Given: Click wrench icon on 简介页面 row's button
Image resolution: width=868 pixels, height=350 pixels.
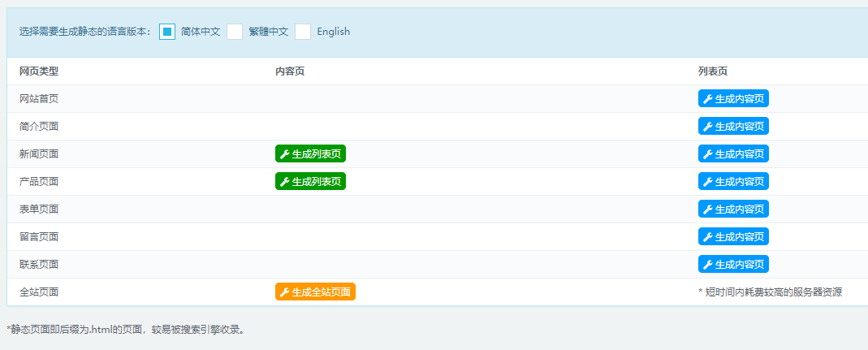Looking at the screenshot, I should 707,127.
